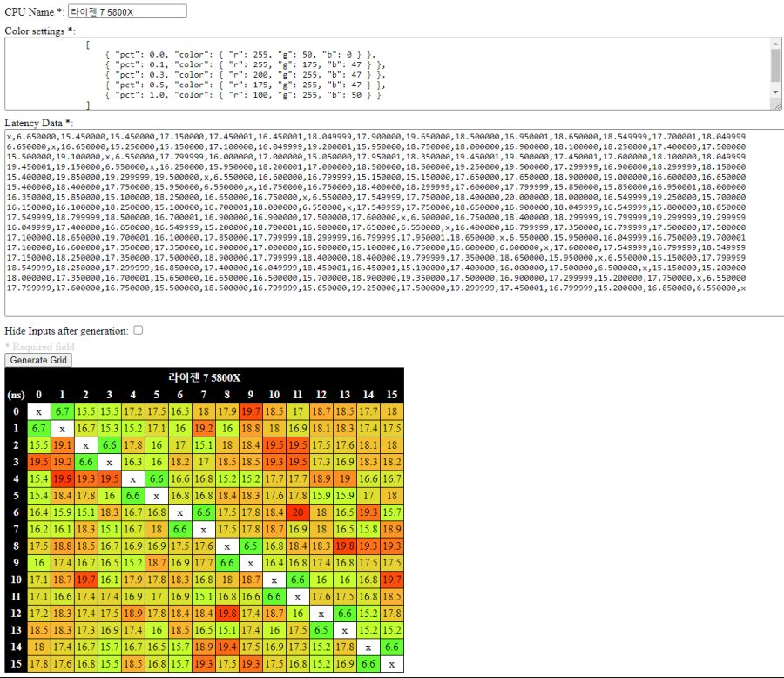The image size is (784, 678).
Task: Click the '20' cell in row 6
Action: click(298, 512)
